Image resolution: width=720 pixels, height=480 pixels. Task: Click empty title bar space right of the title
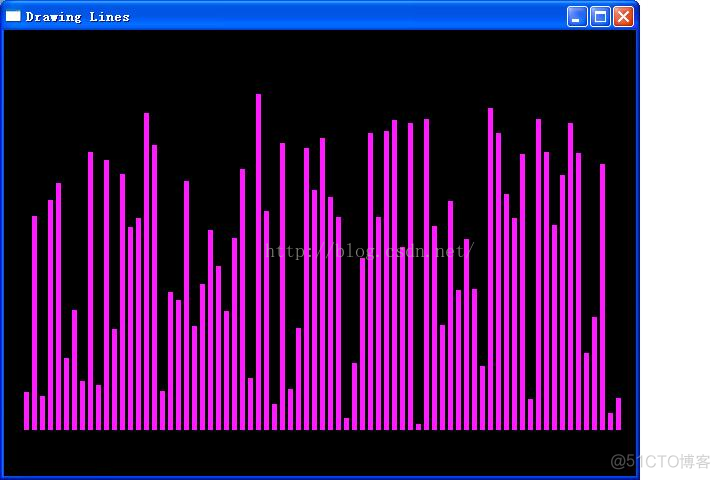pos(350,16)
